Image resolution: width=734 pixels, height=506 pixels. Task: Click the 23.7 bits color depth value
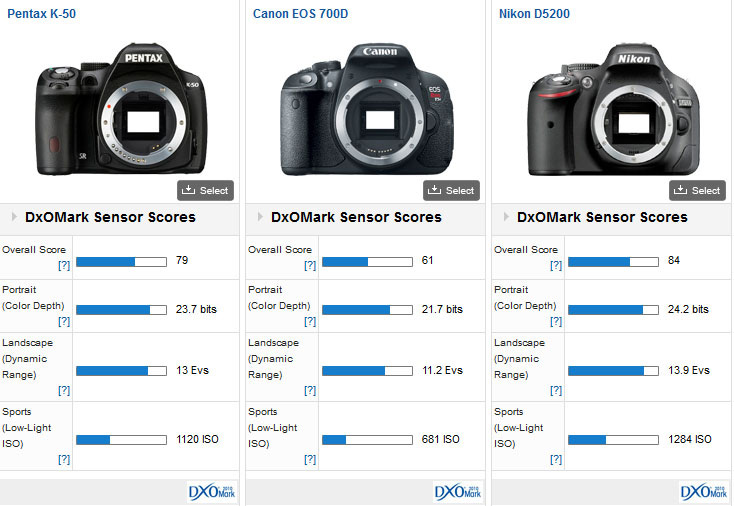click(196, 309)
